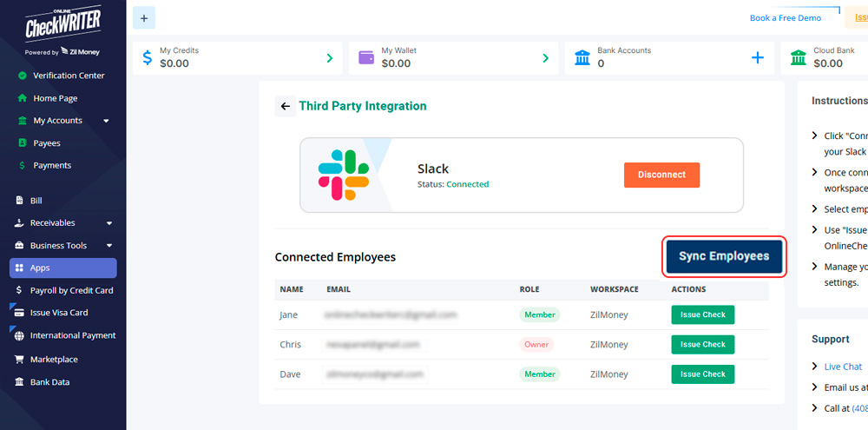The height and width of the screenshot is (430, 868).
Task: Click the back arrow beside Third Party Integration
Action: 286,106
